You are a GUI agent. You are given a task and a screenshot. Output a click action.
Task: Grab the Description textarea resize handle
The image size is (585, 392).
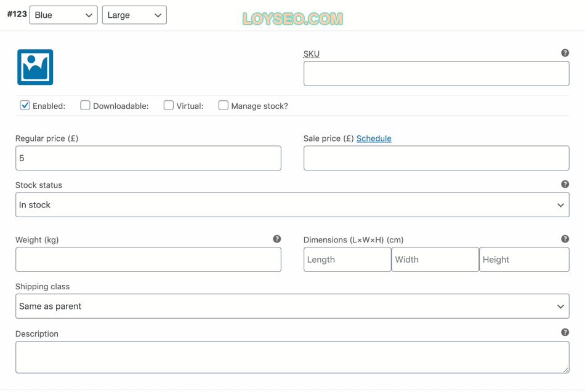click(x=566, y=370)
